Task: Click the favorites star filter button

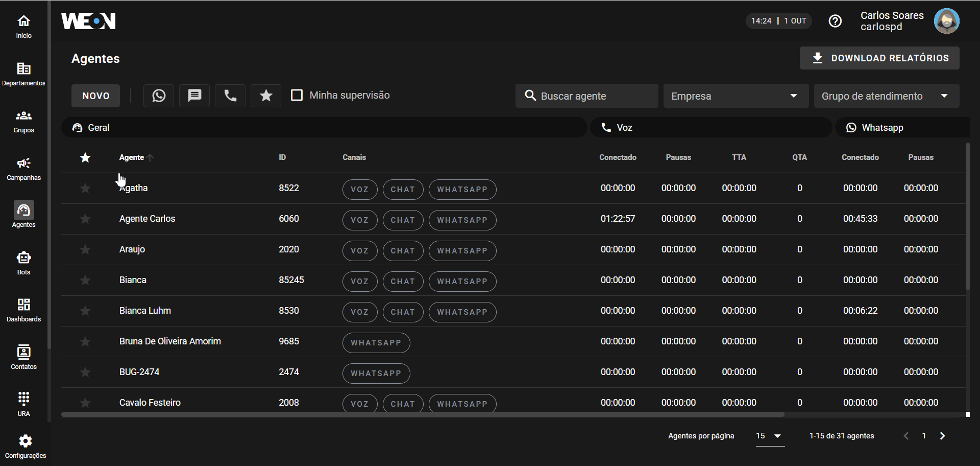Action: pyautogui.click(x=266, y=96)
